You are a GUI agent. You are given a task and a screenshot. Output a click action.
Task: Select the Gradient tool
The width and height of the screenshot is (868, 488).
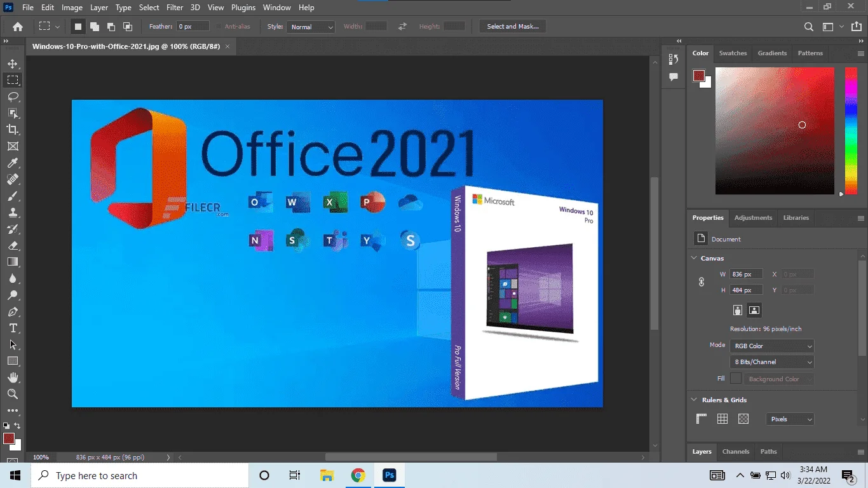coord(13,262)
